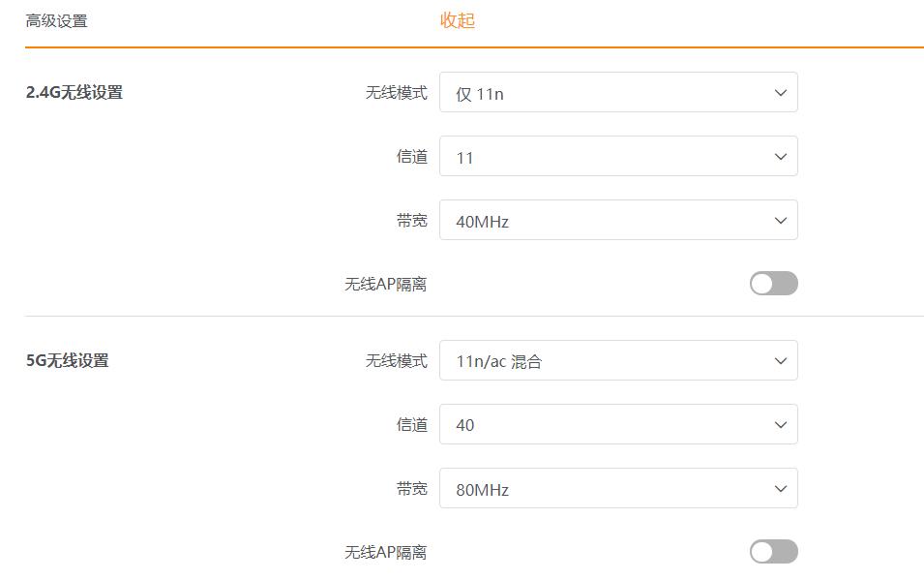Click the chevron icon on the 11n/ac 混合 selector
Image resolution: width=924 pixels, height=580 pixels.
(781, 360)
